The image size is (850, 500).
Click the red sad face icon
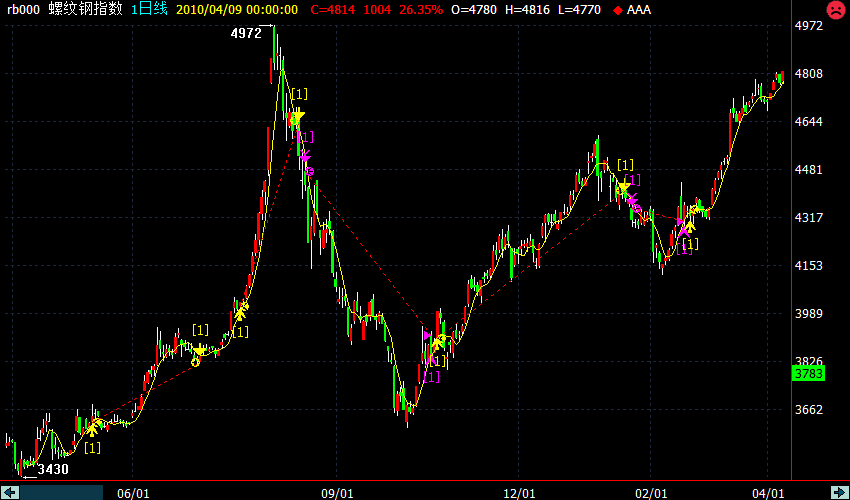(834, 10)
